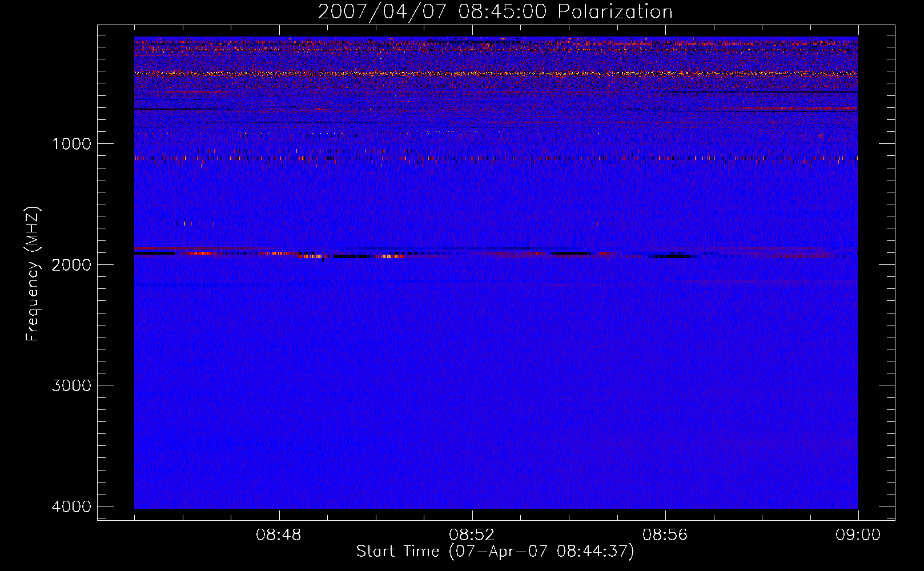Click the 2000 frequency tick label
Viewport: 924px width, 571px height.
[71, 265]
